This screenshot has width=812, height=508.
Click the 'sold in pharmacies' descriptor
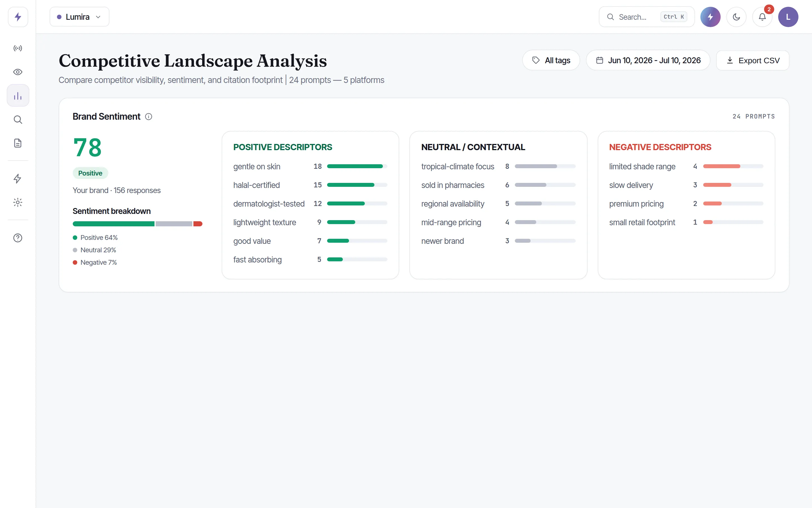tap(453, 185)
